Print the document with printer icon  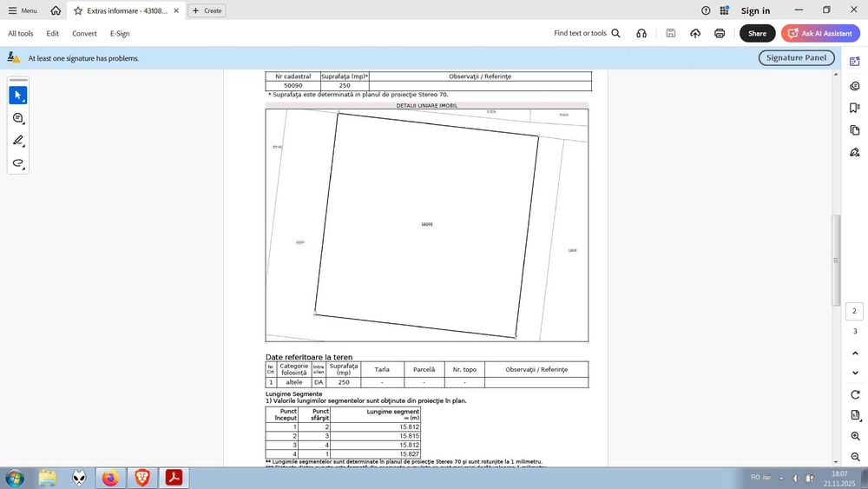[720, 33]
